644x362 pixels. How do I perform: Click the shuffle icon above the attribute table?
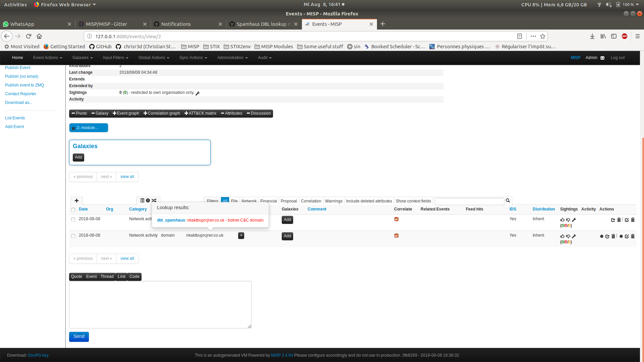[x=154, y=200]
